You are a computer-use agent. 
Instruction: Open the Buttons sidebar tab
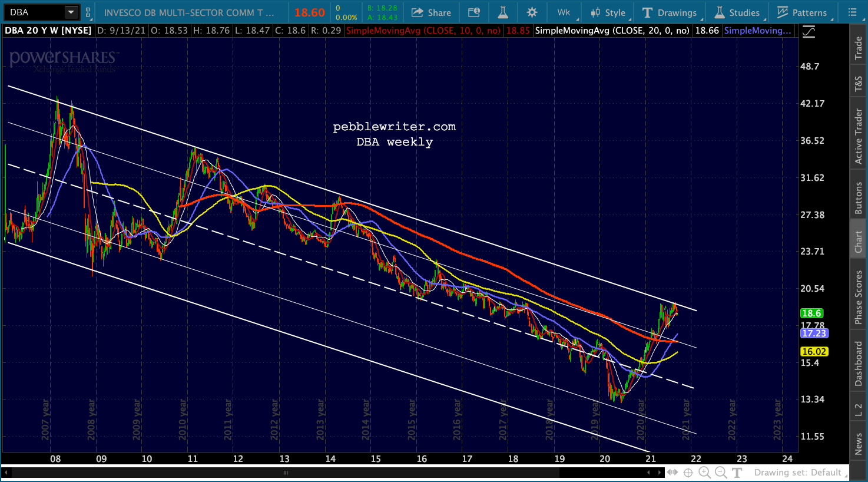point(859,198)
